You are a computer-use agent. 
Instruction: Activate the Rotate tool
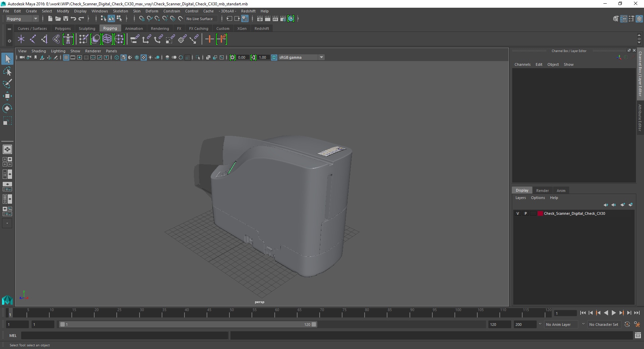tap(7, 108)
